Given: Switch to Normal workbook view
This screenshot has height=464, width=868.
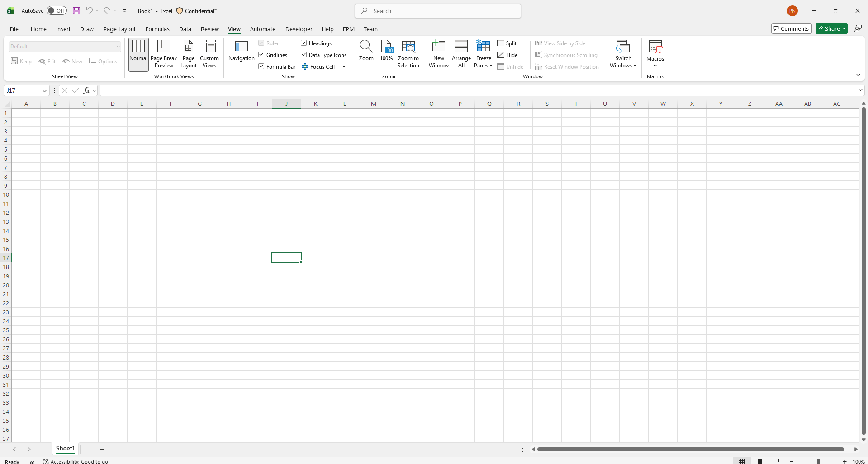Looking at the screenshot, I should point(138,54).
